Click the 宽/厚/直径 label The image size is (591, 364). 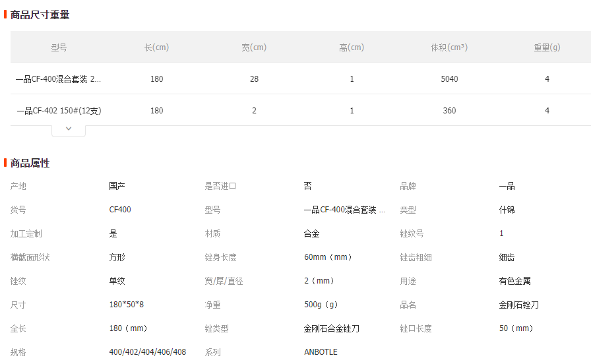(x=224, y=281)
